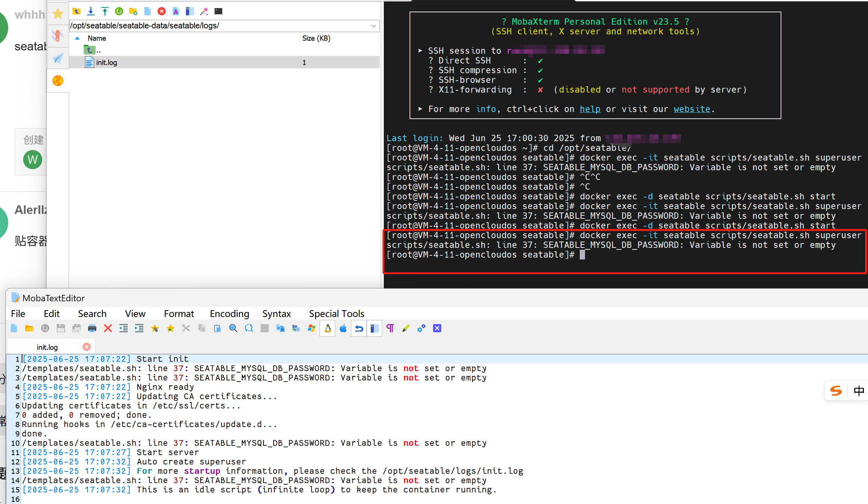The width and height of the screenshot is (868, 504).
Task: Open Find magnifier icon in editor
Action: tap(233, 328)
